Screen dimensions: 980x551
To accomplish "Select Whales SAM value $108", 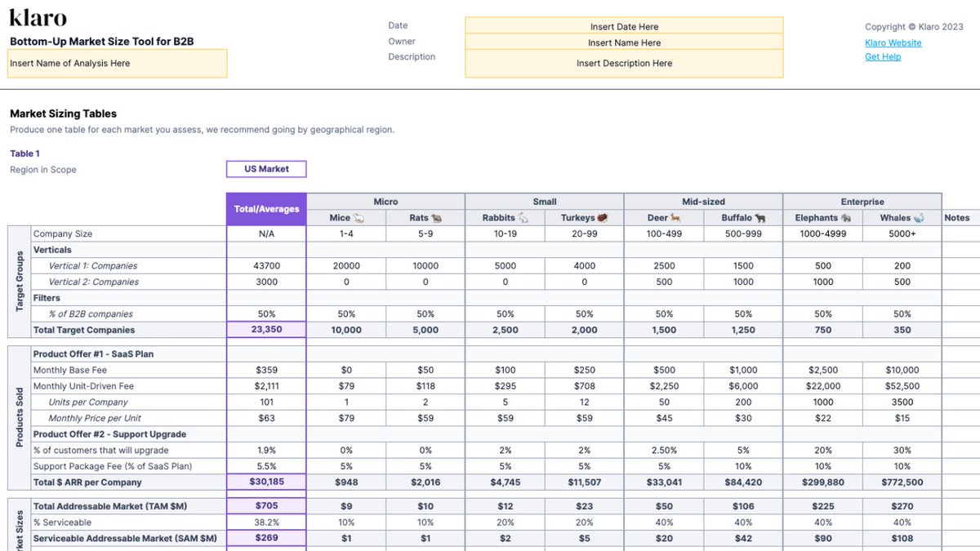I will tap(902, 539).
